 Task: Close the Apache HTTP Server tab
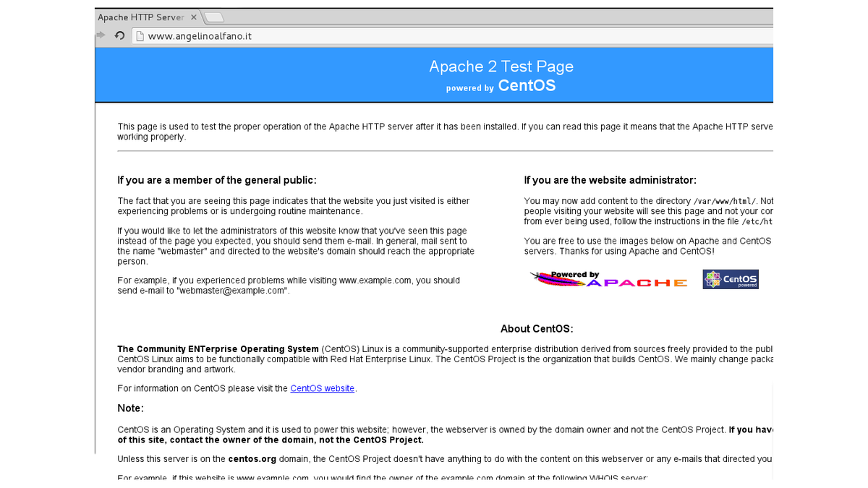pyautogui.click(x=193, y=17)
